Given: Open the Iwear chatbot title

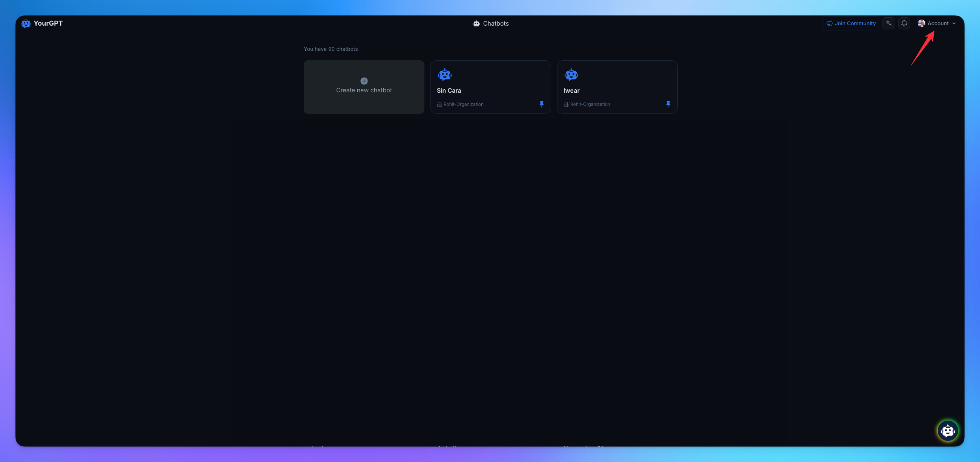Looking at the screenshot, I should click(x=571, y=90).
